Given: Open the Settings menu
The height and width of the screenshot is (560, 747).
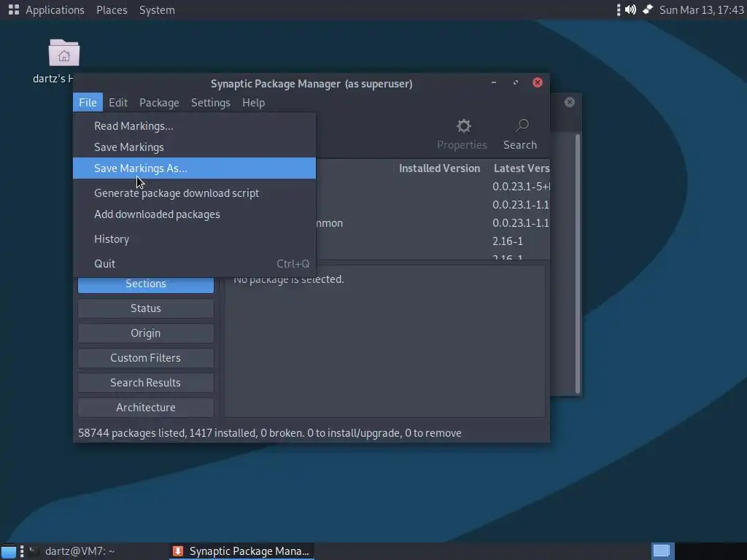Looking at the screenshot, I should (211, 102).
